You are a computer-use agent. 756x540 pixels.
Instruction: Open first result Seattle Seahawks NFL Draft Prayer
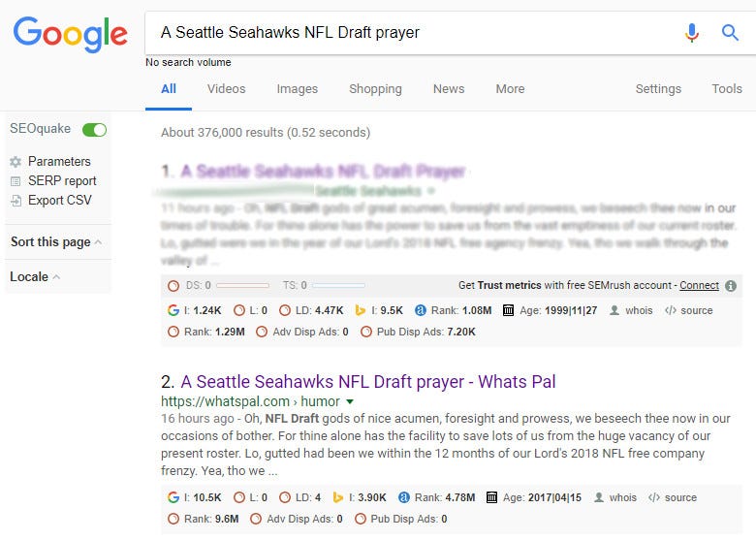tap(323, 172)
